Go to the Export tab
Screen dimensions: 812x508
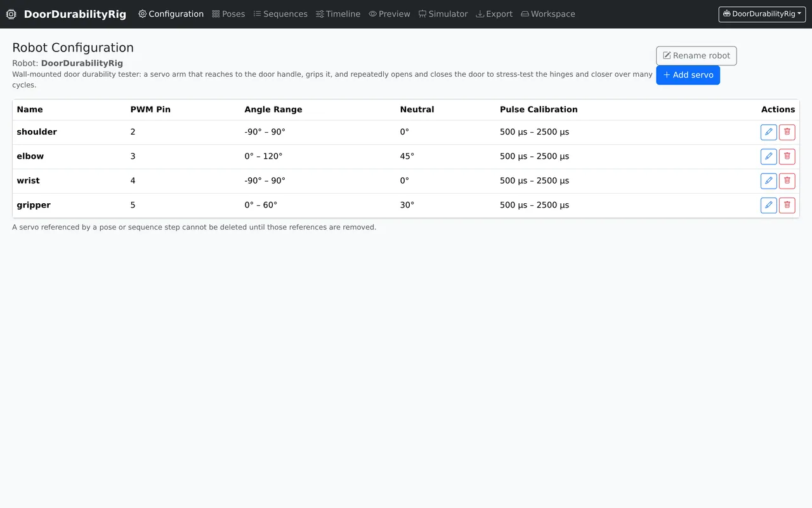494,14
